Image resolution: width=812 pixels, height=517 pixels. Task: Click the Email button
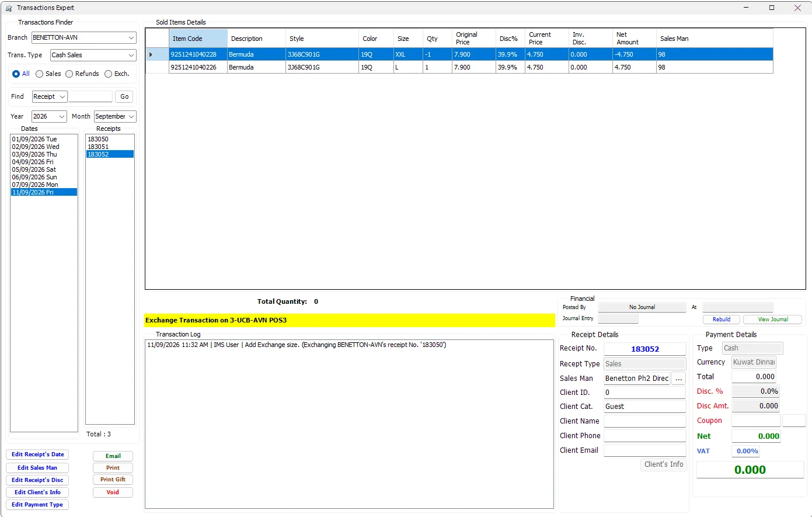[113, 456]
